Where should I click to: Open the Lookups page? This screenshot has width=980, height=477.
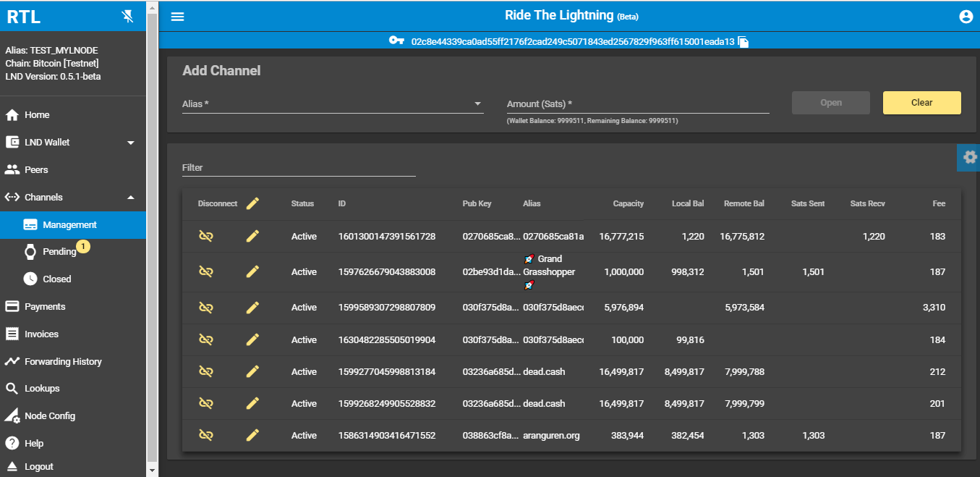(73, 388)
